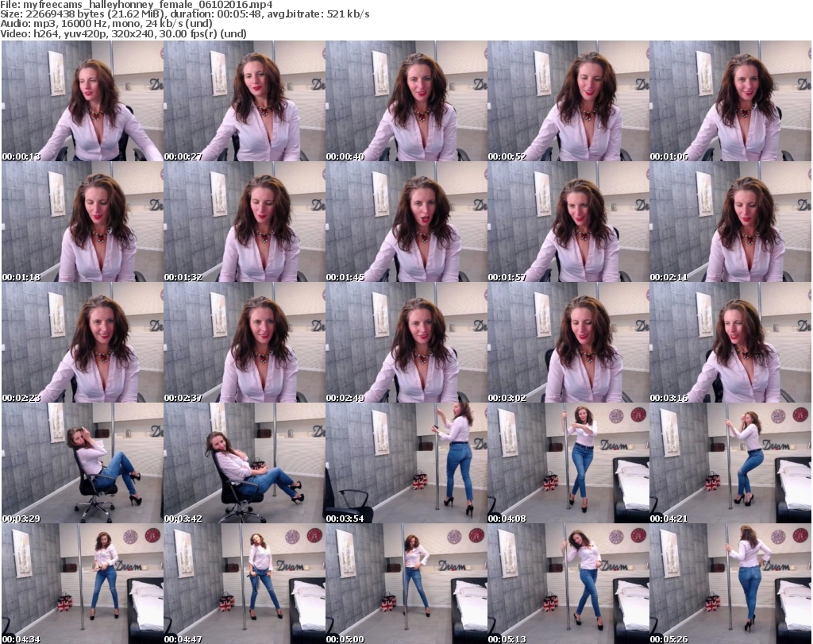
Task: Select the thumbnail frame stamped 00:01:45
Action: (x=406, y=222)
